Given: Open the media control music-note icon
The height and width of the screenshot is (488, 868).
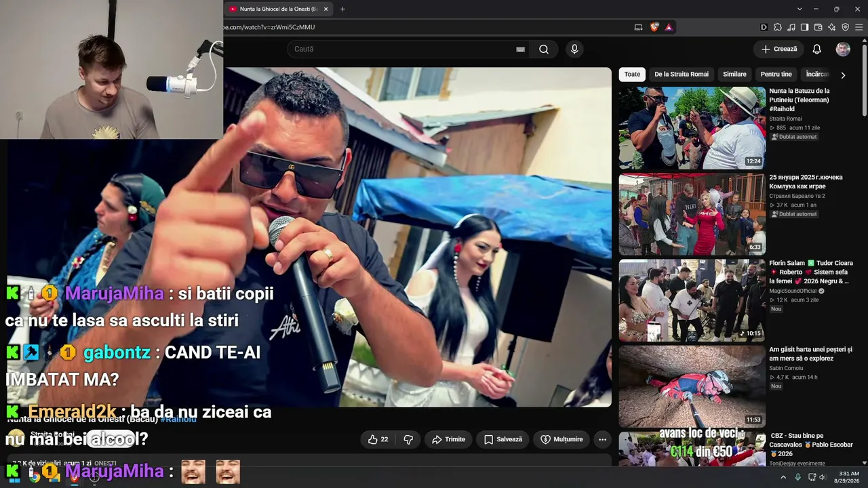Looking at the screenshot, I should coord(791,27).
